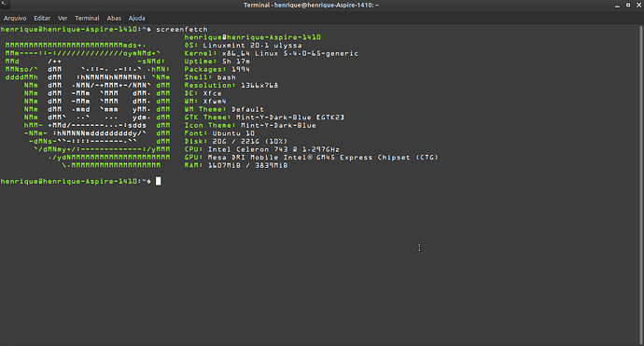Click the user@host header above the OS line
This screenshot has width=644, height=346.
click(x=252, y=37)
